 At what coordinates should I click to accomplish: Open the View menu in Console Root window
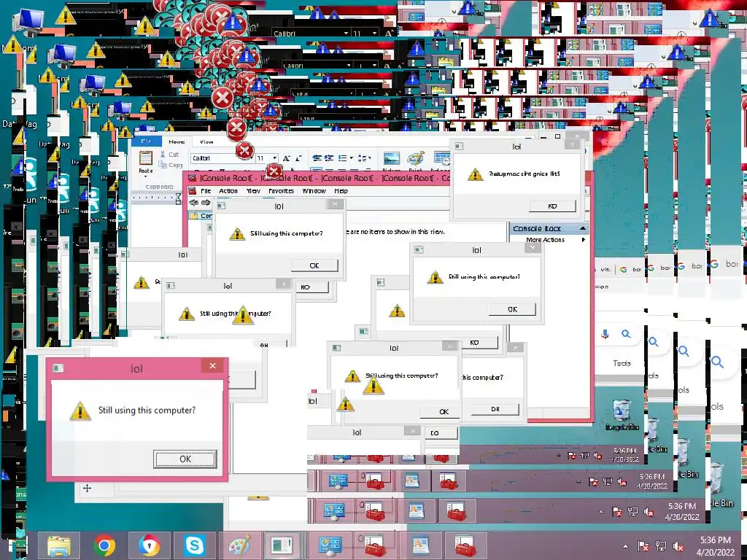pyautogui.click(x=253, y=190)
